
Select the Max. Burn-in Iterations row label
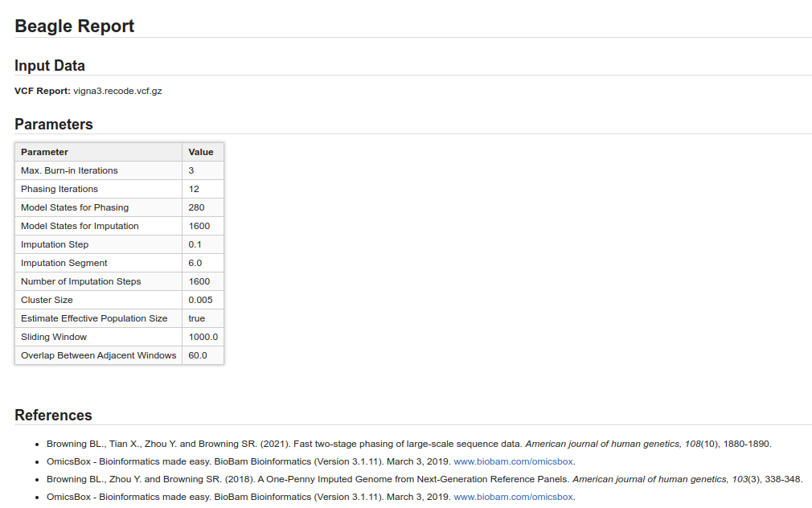69,170
